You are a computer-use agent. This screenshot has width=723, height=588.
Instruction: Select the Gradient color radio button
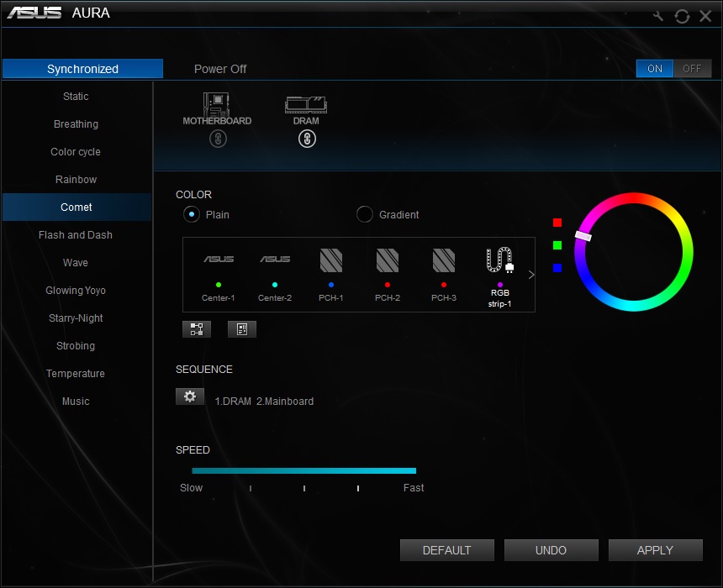tap(365, 214)
